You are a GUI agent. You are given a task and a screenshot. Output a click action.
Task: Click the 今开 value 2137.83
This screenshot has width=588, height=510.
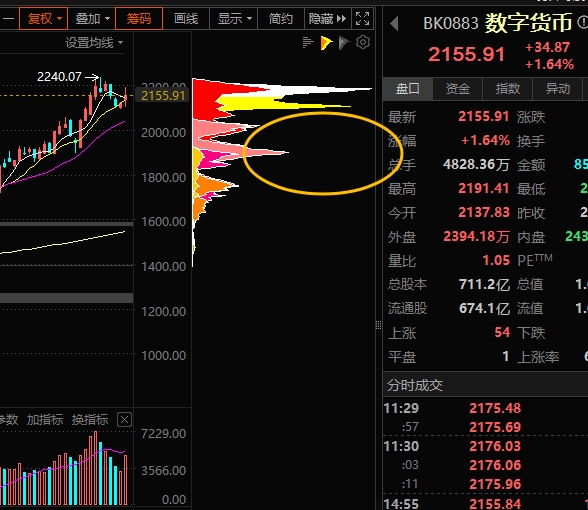(484, 213)
